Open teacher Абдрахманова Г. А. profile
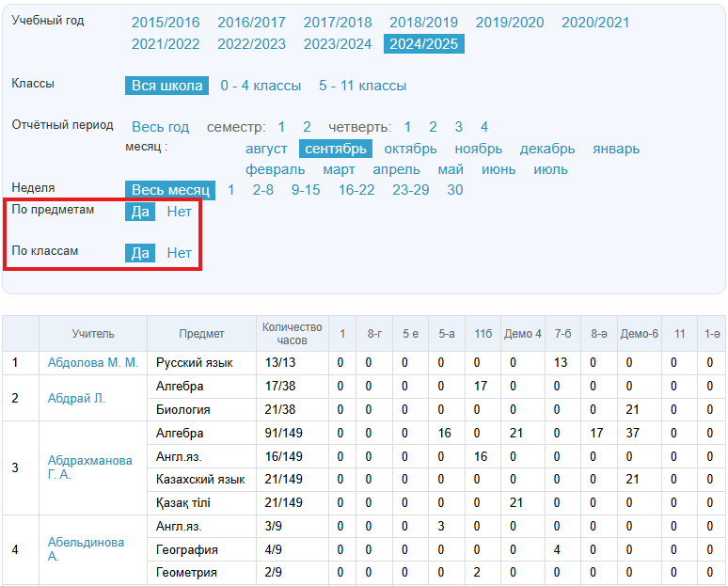 [89, 467]
